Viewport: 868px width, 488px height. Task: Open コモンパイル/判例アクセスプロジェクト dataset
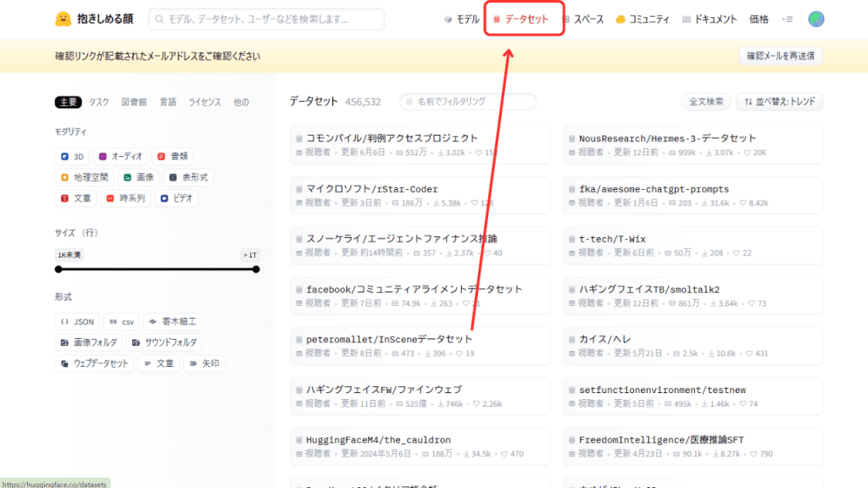pos(420,145)
